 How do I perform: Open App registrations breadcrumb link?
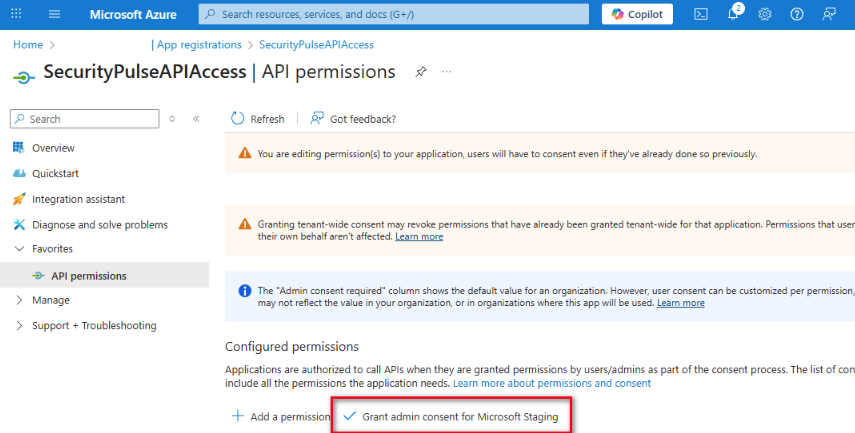pyautogui.click(x=199, y=45)
